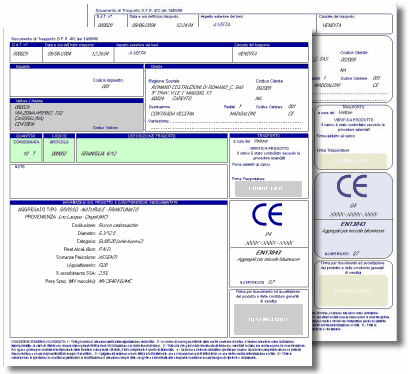Click the 'VENDITA' field on front page

247,53
